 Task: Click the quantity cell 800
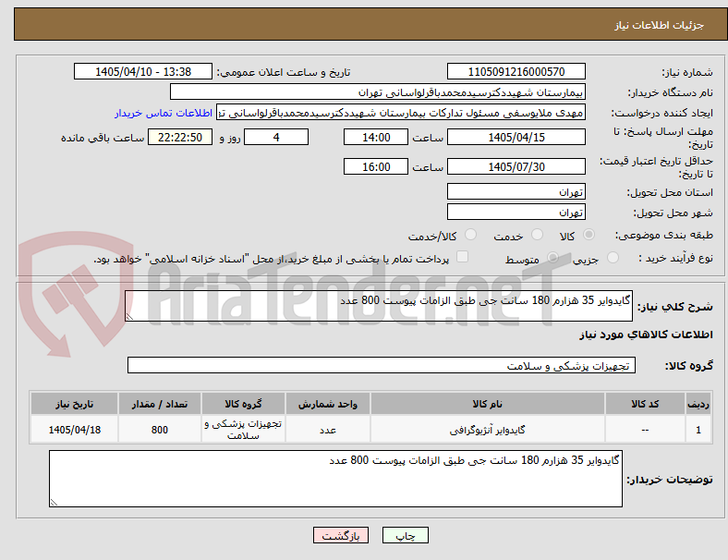160,430
